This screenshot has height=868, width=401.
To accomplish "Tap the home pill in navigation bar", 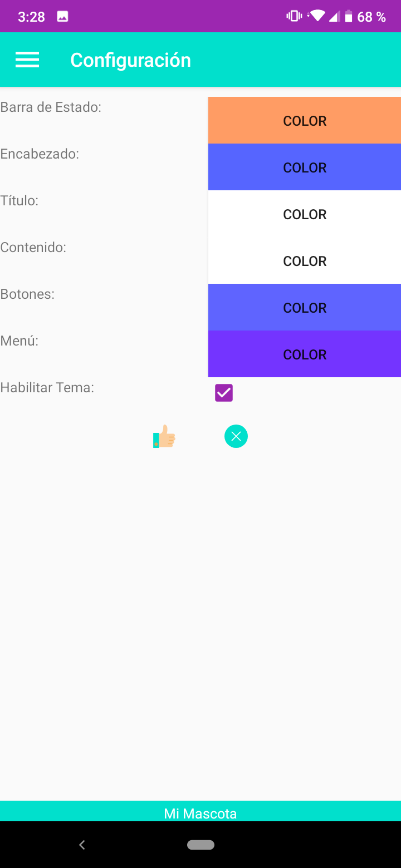I will tap(200, 845).
